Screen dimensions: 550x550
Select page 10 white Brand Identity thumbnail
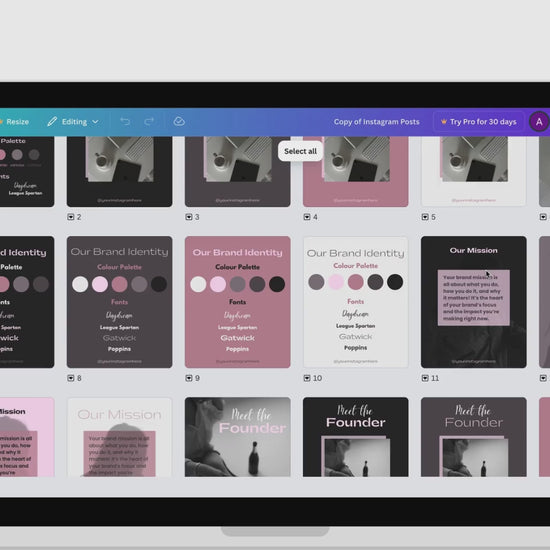tap(356, 302)
